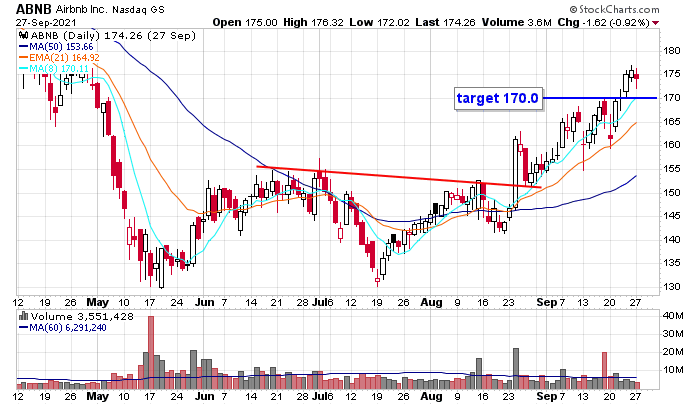
Task: Click the Jul label on the volume panel axis
Action: tap(318, 396)
